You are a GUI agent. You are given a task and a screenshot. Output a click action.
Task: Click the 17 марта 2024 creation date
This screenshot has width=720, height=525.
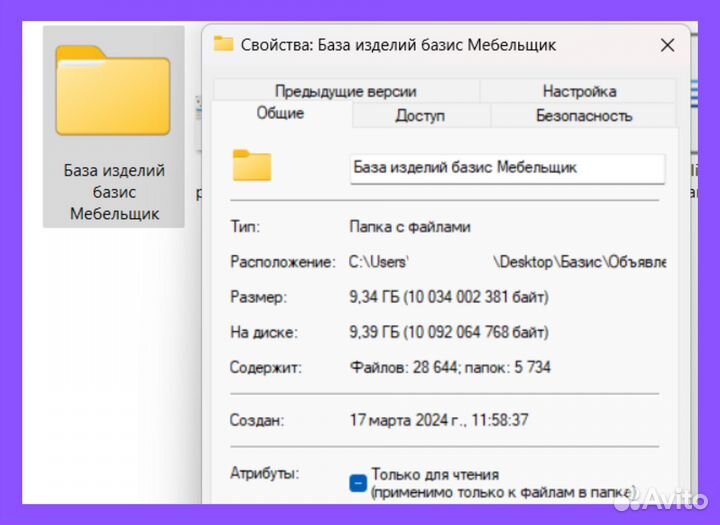point(439,420)
